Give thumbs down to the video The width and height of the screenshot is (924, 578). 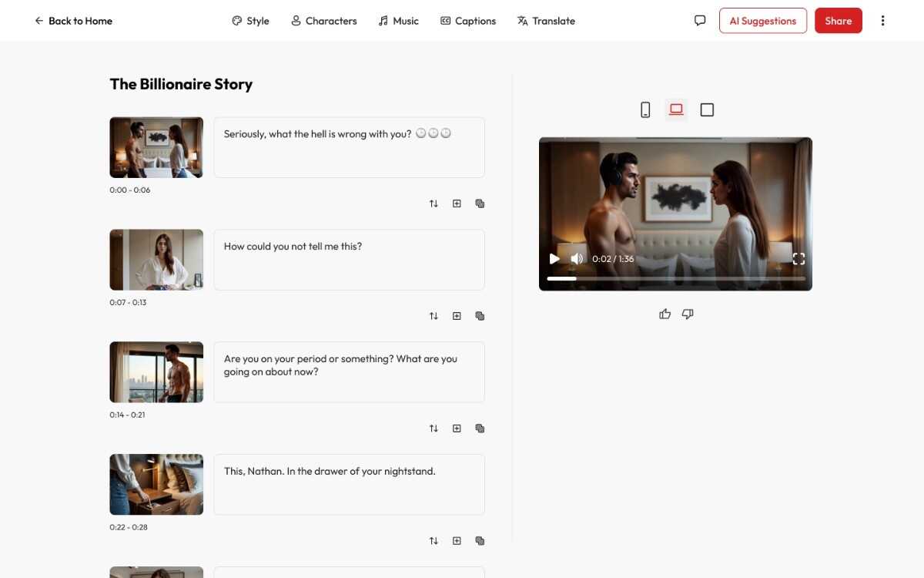688,314
